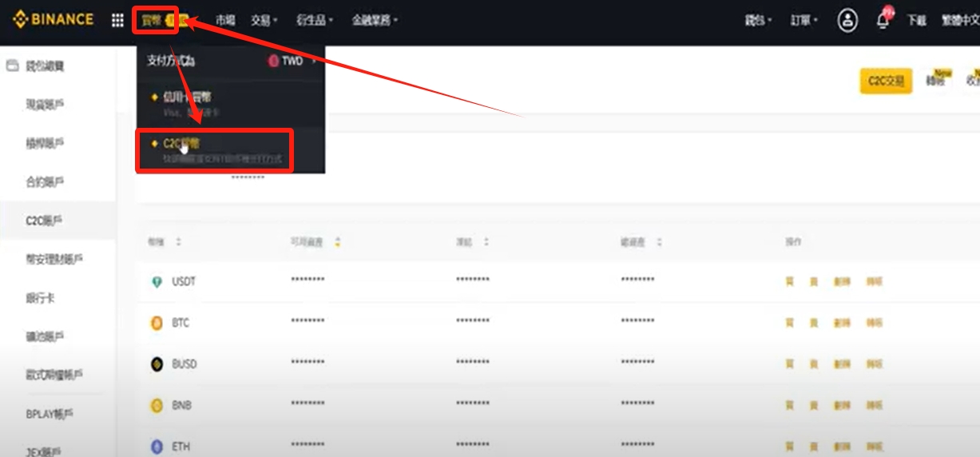
Task: Click the BNB coin icon
Action: click(157, 406)
